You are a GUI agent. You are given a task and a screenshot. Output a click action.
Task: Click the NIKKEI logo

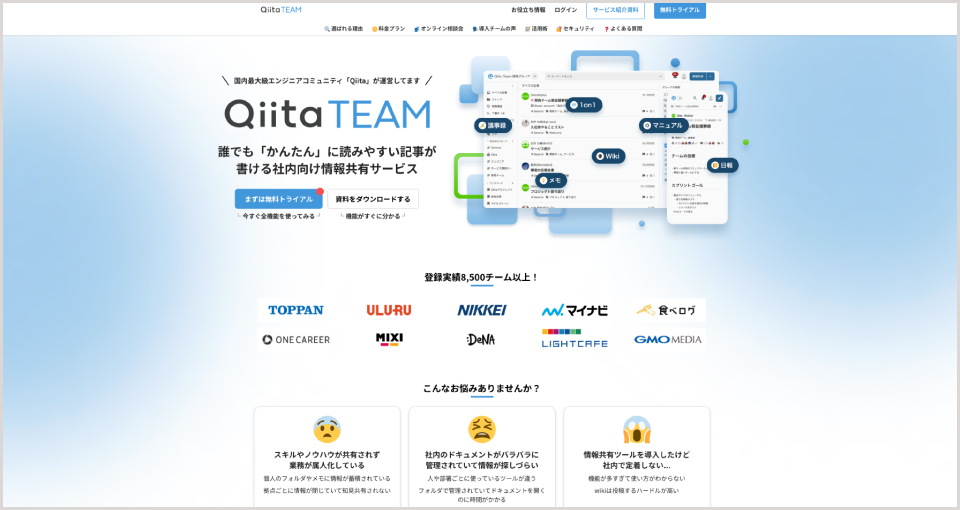tap(482, 310)
